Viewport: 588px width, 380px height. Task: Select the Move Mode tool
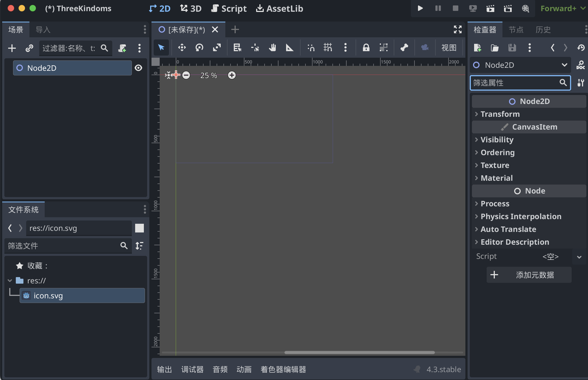coord(182,48)
